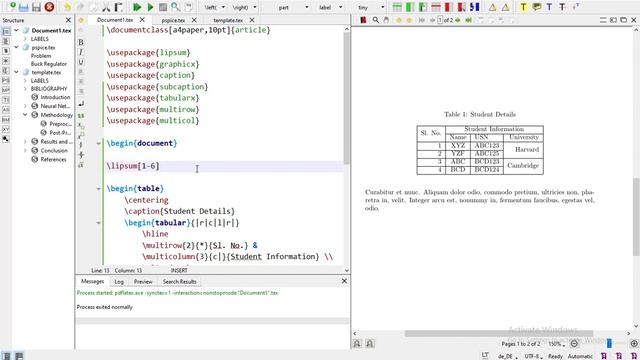The image size is (640, 360).
Task: Click the View PDF magnifier icon in main toolbar
Action: click(x=176, y=7)
